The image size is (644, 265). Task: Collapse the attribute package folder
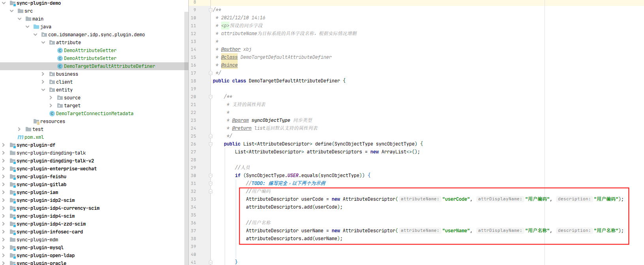pos(43,43)
